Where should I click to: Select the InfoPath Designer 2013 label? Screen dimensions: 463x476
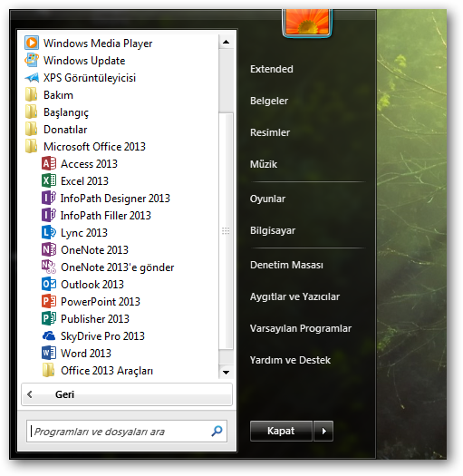(115, 199)
